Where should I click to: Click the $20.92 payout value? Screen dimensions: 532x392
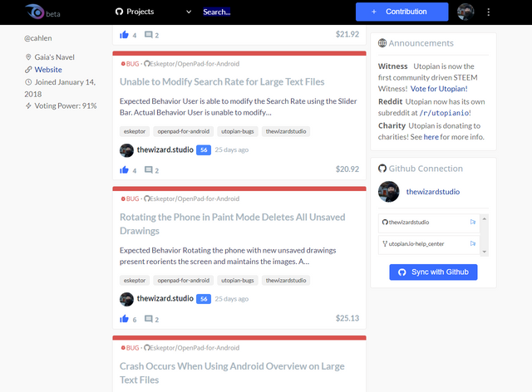coord(347,169)
